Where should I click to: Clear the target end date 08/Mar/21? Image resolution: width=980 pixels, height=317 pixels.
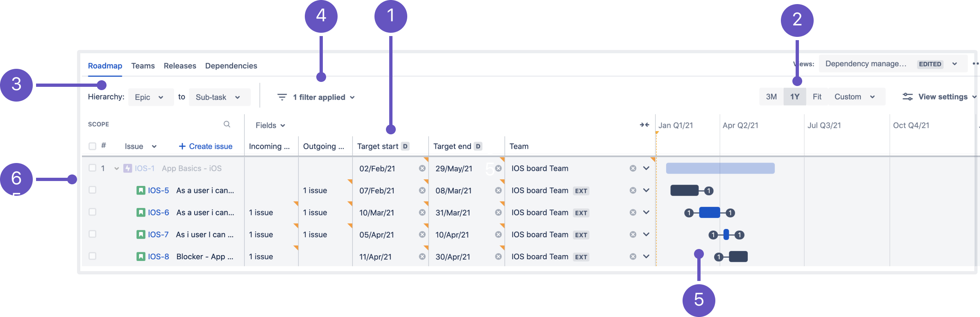(498, 190)
